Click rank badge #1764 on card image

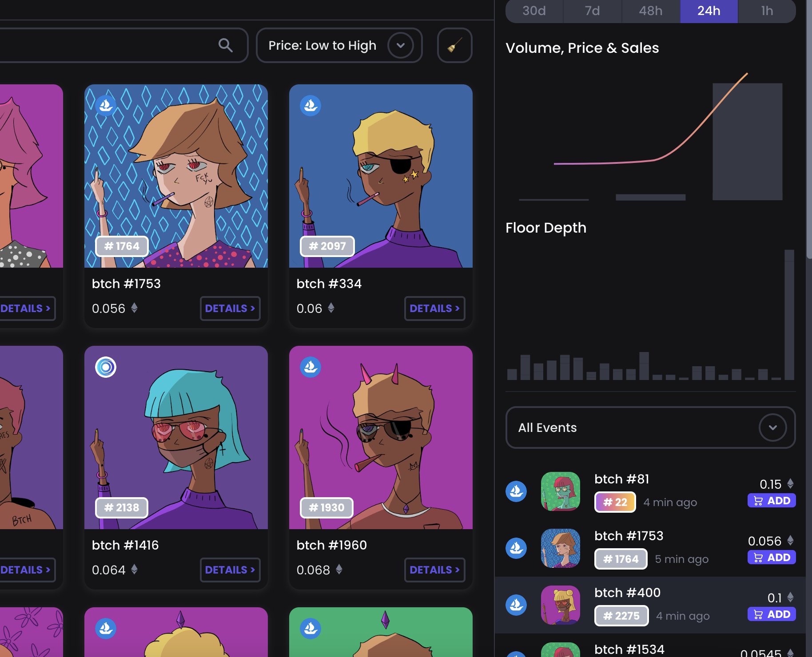[x=122, y=246]
